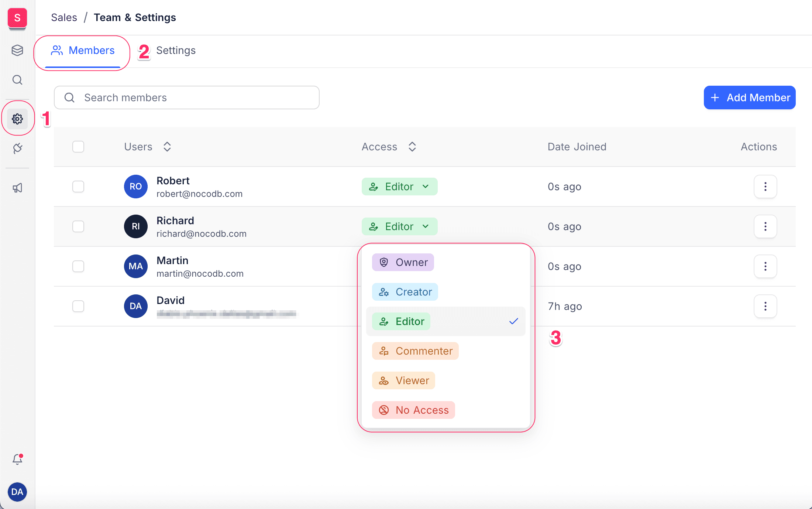Switch to the Settings tab
812x509 pixels.
coord(176,51)
